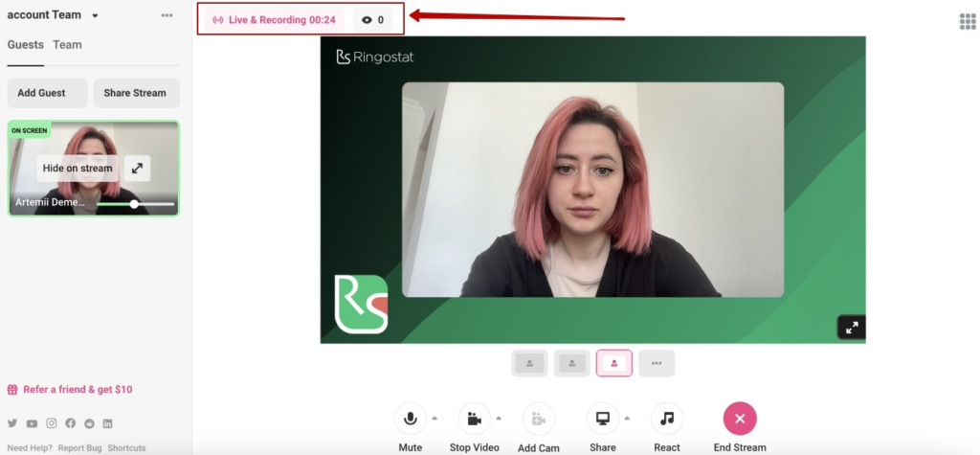
Task: Open the Twitter social link icon
Action: pyautogui.click(x=12, y=423)
